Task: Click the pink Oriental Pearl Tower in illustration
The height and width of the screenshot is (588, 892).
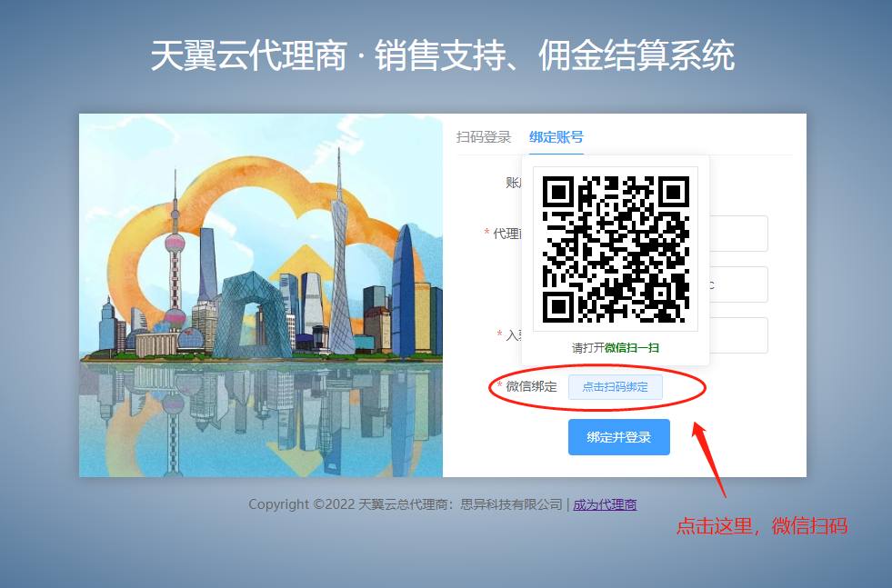Action: [175, 273]
